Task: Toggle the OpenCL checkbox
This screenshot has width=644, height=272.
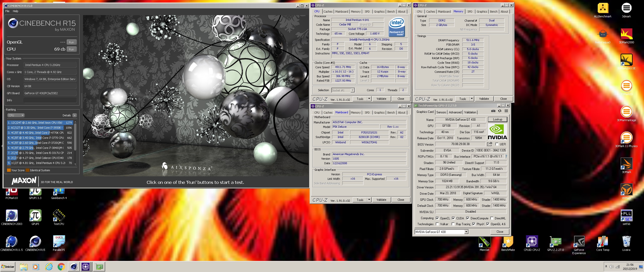Action: click(437, 218)
